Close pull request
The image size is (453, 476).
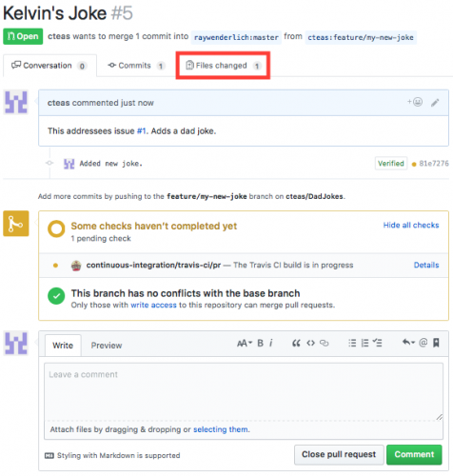point(339,455)
